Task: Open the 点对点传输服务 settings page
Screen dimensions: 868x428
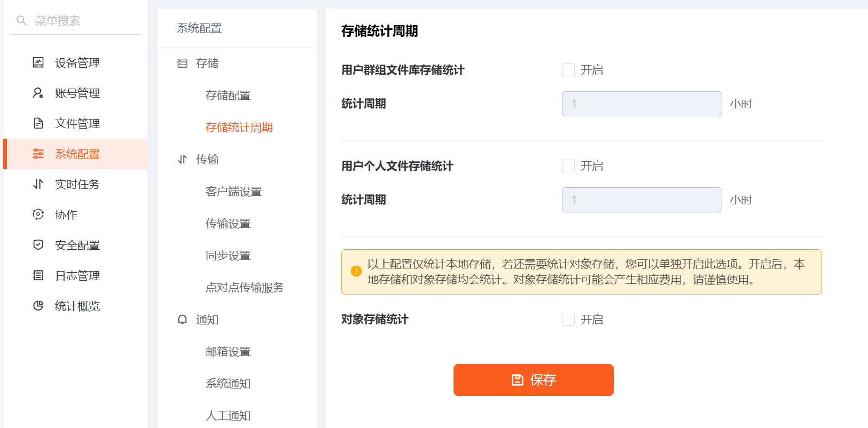Action: (x=245, y=288)
